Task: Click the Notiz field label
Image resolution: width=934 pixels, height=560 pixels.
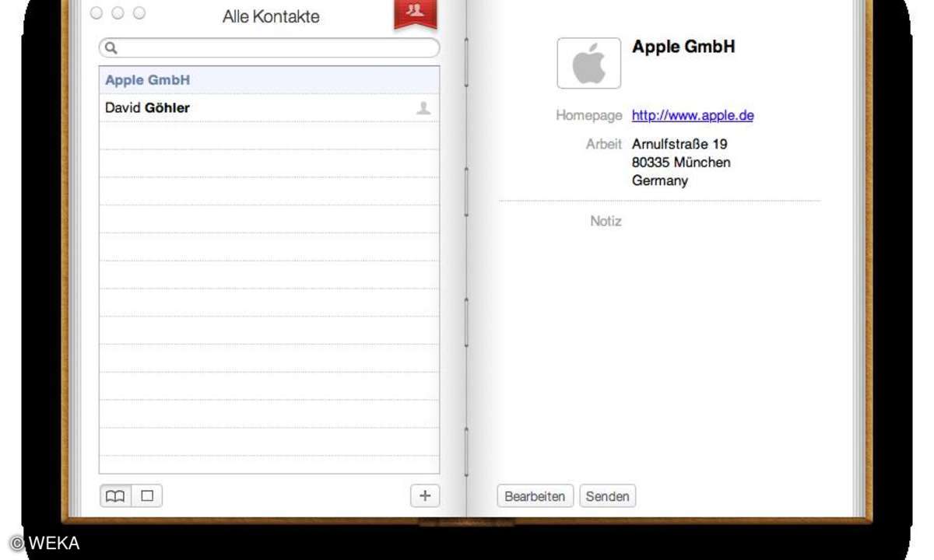Action: tap(606, 221)
